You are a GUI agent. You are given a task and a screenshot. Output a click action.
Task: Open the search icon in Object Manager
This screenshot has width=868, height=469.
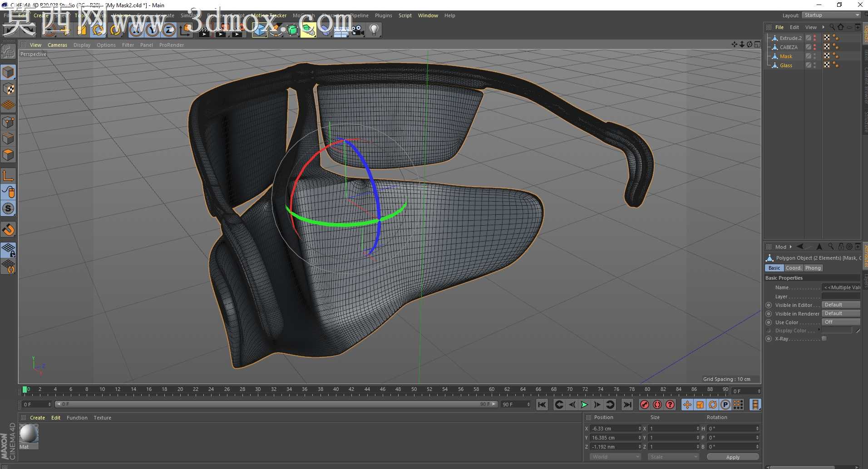point(832,27)
